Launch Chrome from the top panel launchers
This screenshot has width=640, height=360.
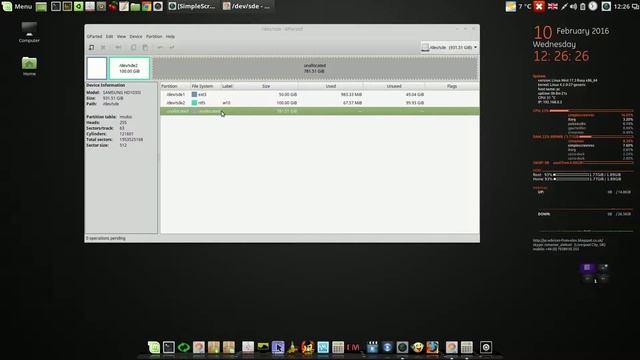coord(147,7)
